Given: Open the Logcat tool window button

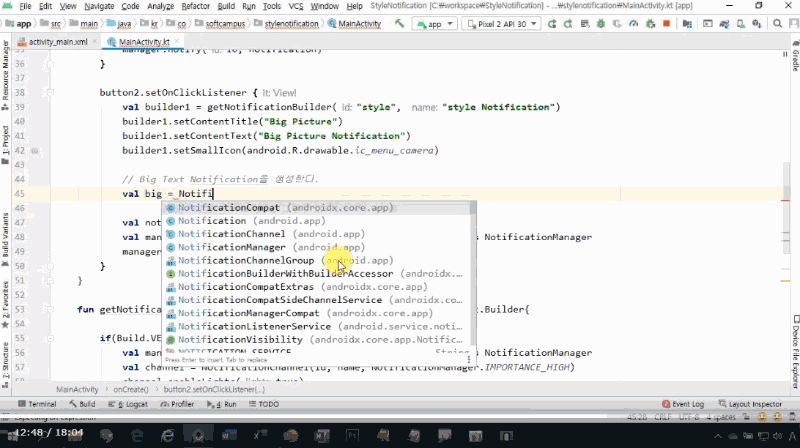Looking at the screenshot, I should pos(132,404).
